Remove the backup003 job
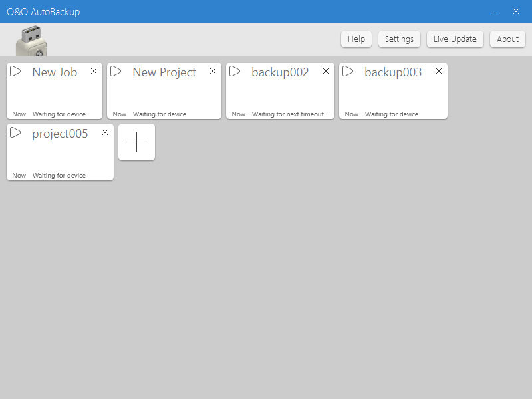Image resolution: width=532 pixels, height=399 pixels. 439,71
